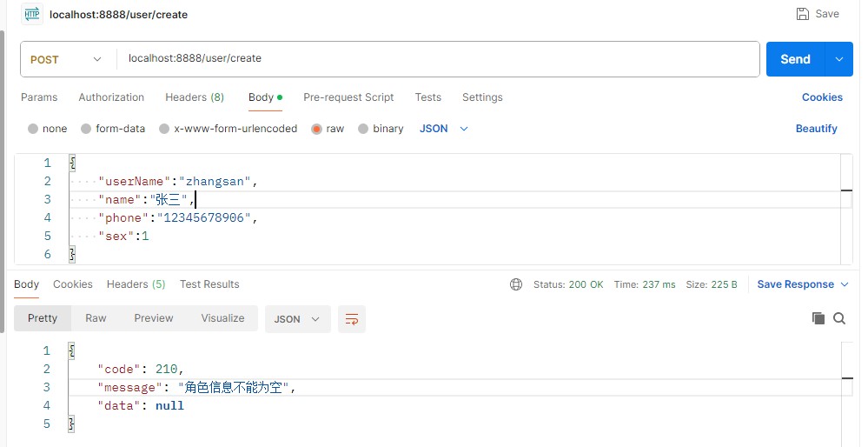This screenshot has width=868, height=447.
Task: Select x-www-form-urlencoded radio button
Action: coord(164,129)
